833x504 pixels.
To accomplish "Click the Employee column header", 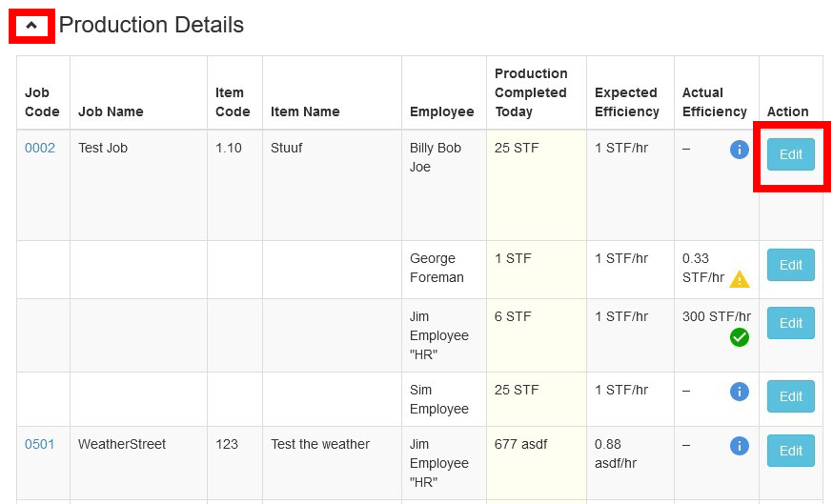I will 441,111.
